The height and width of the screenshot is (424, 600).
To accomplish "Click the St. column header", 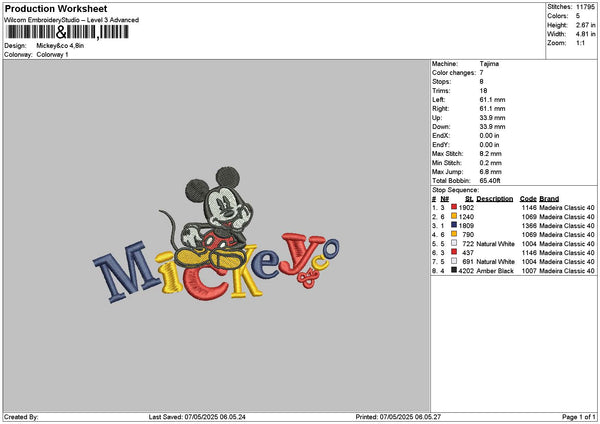I will coord(470,199).
